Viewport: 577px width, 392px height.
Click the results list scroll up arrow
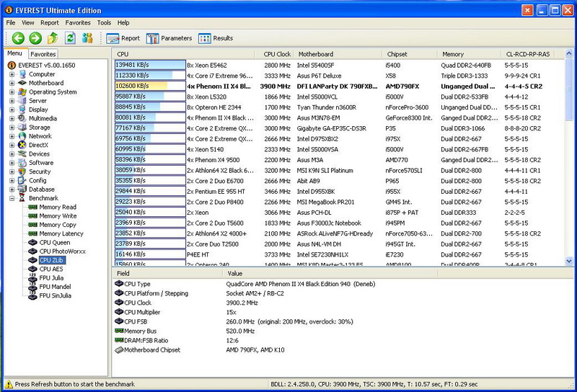(x=569, y=54)
